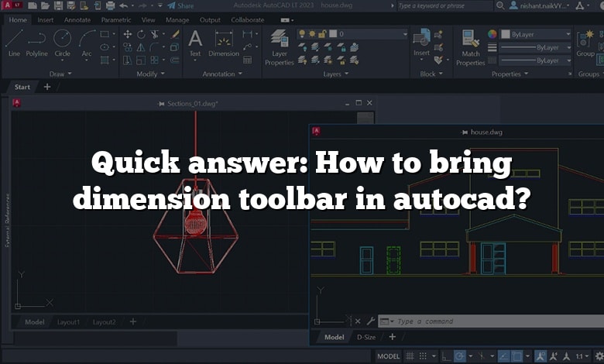Click the Erase tool icon

175,34
